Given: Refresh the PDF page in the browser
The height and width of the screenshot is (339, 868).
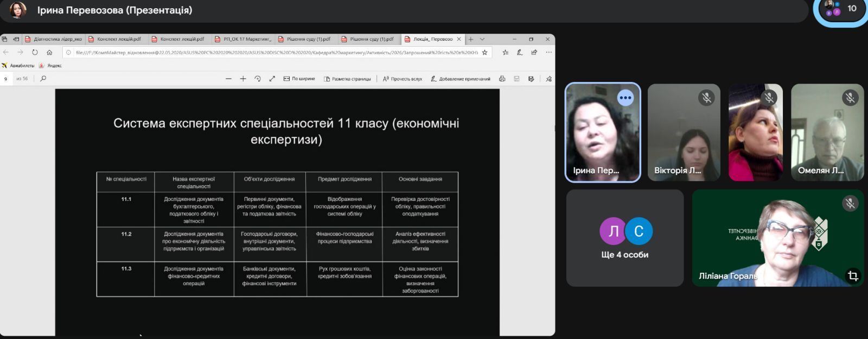Looking at the screenshot, I should tap(35, 52).
